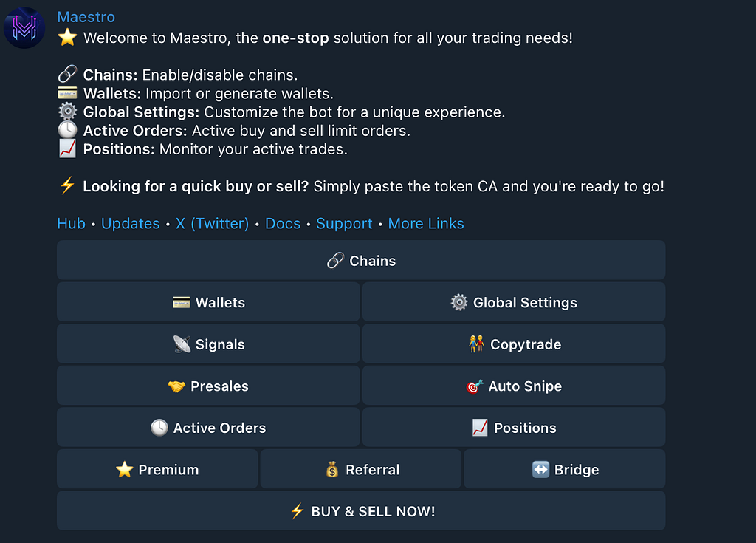Screen dimensions: 756x543
Task: Open the Referral money bag button
Action: coord(360,469)
